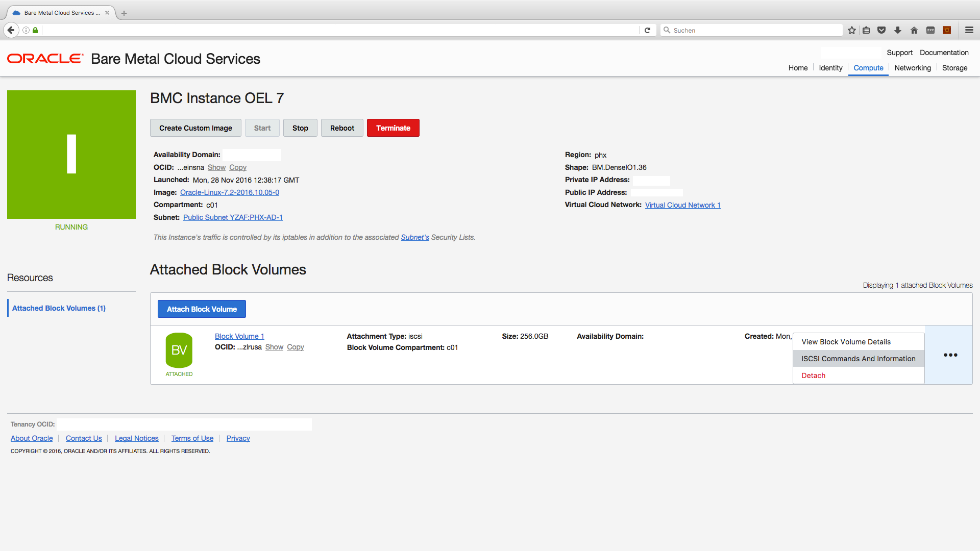Show the full instance OCID
The height and width of the screenshot is (551, 980).
216,167
